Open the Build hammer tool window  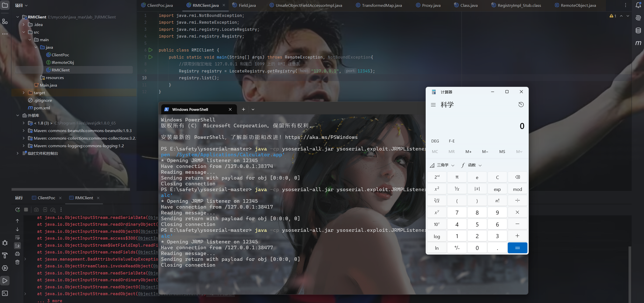pos(5,256)
